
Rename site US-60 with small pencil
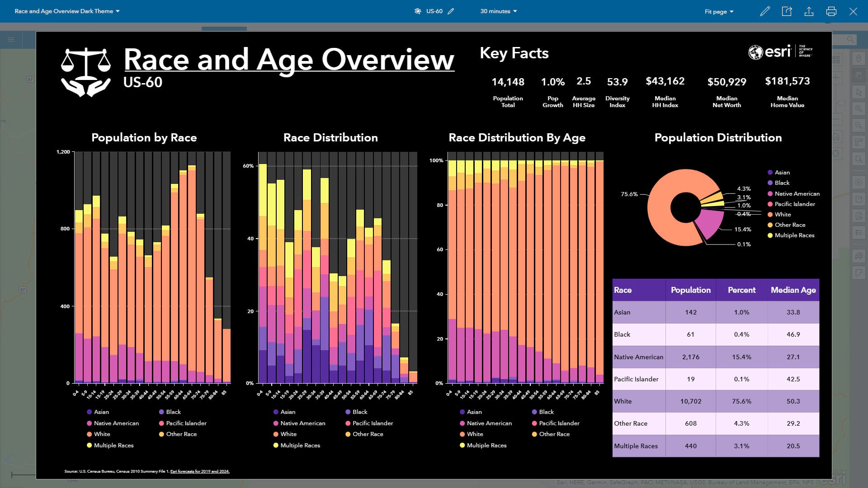click(451, 11)
